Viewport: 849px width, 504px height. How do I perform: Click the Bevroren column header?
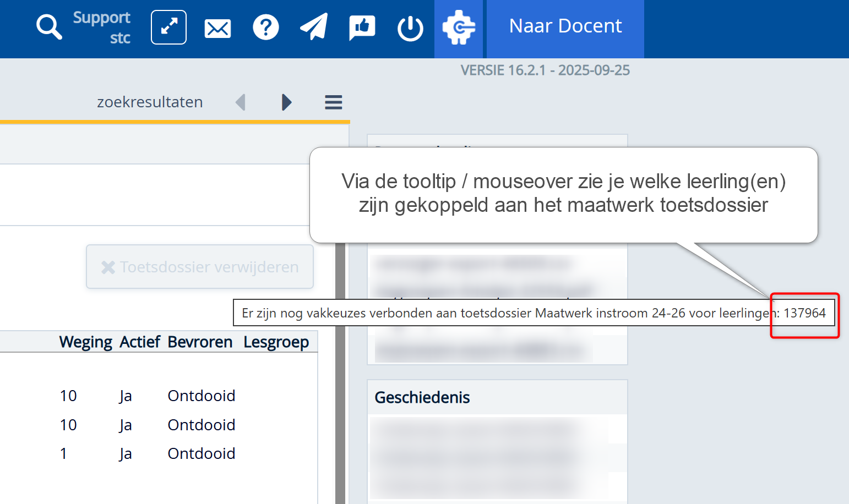click(200, 342)
